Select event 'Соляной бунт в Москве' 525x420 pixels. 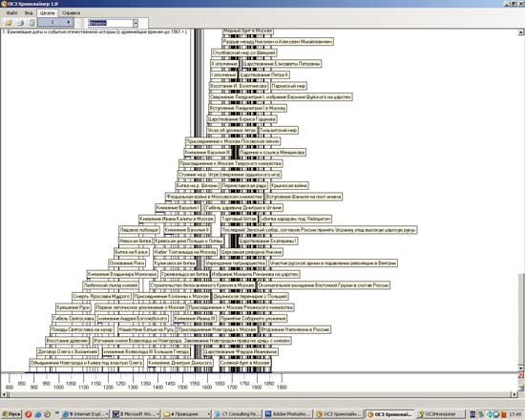coord(244,362)
